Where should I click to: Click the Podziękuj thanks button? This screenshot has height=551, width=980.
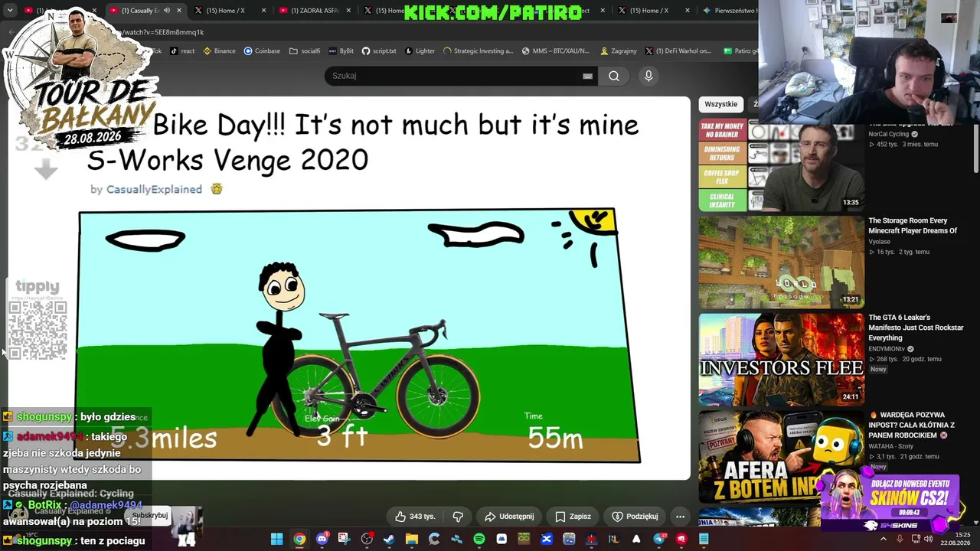tap(634, 517)
